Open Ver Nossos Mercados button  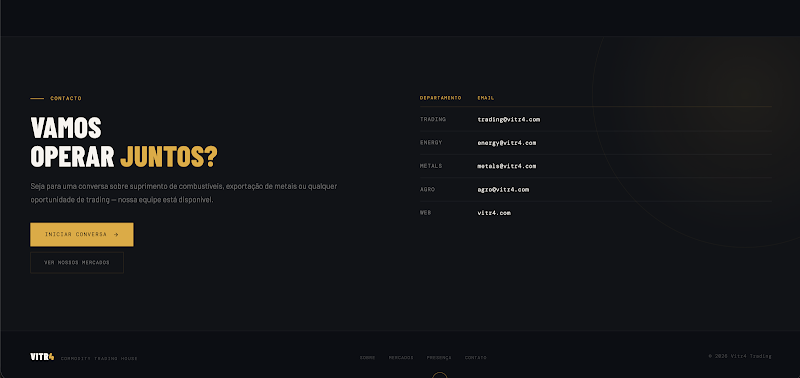(77, 263)
